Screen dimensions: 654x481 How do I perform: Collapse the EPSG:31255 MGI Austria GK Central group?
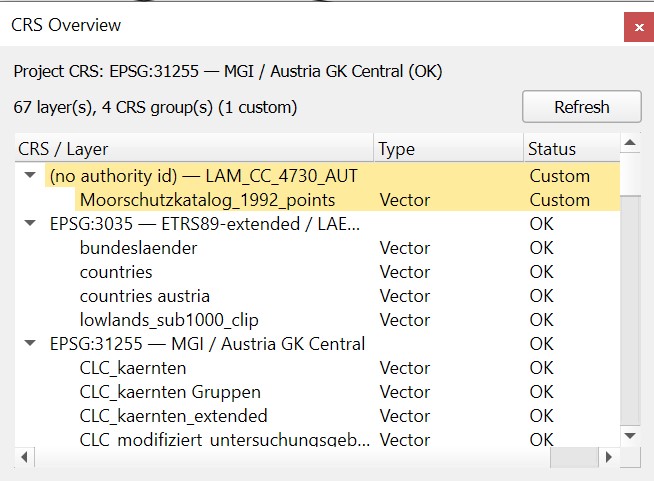coord(30,343)
